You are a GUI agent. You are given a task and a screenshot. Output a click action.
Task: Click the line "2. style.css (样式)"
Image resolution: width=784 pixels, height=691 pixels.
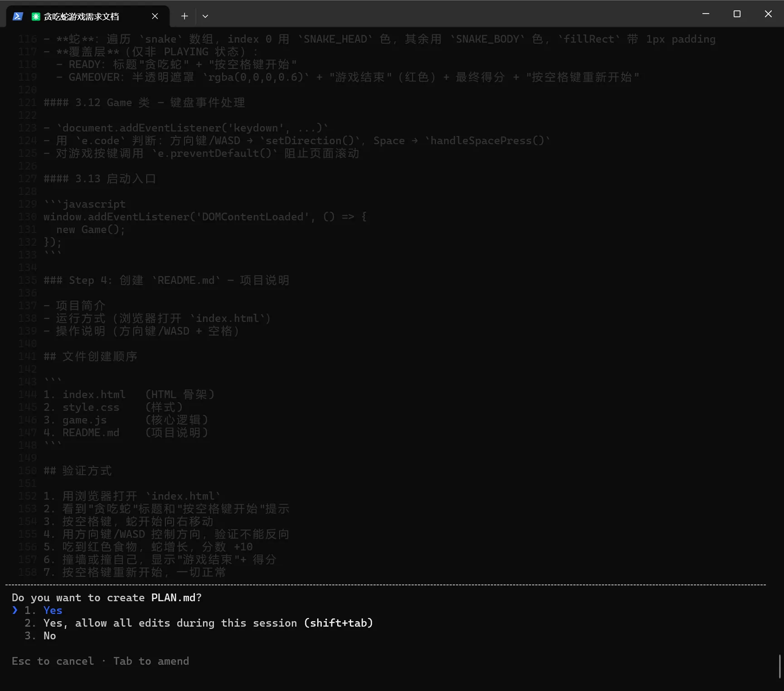point(113,407)
